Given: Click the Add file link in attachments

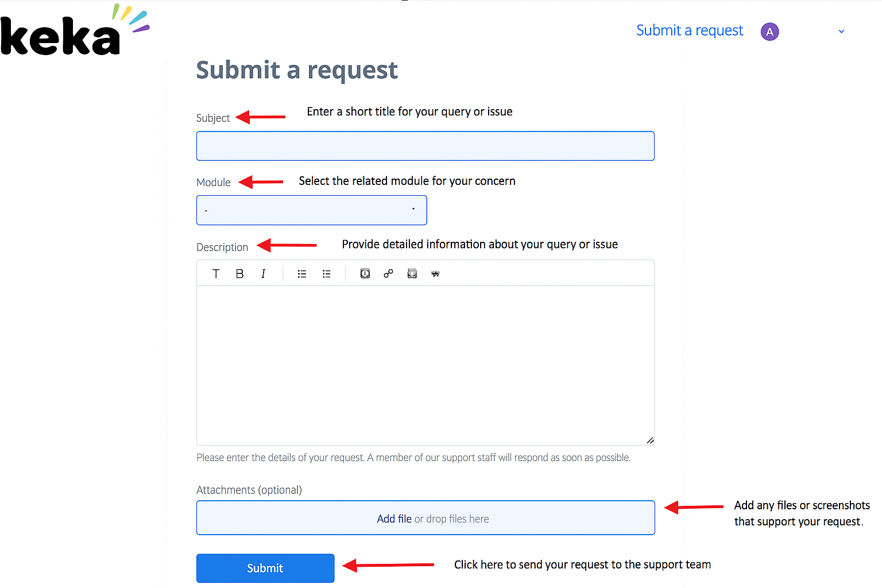Looking at the screenshot, I should pos(394,519).
